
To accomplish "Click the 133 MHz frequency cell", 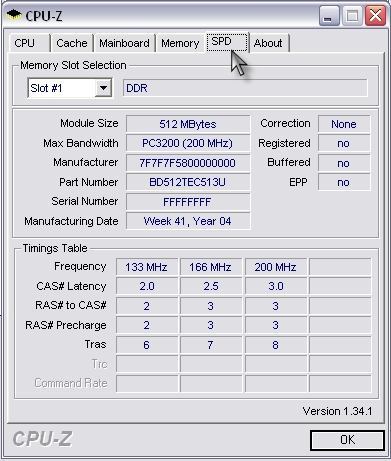I will click(147, 267).
